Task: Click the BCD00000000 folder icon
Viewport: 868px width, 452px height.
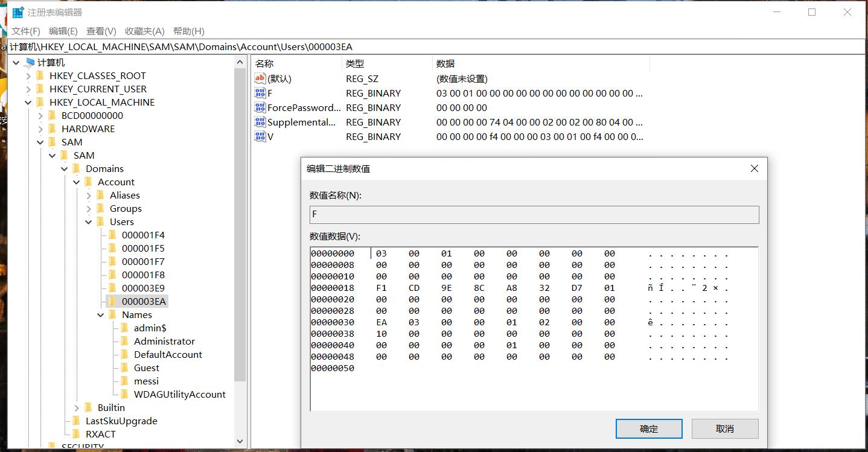Action: [x=53, y=115]
